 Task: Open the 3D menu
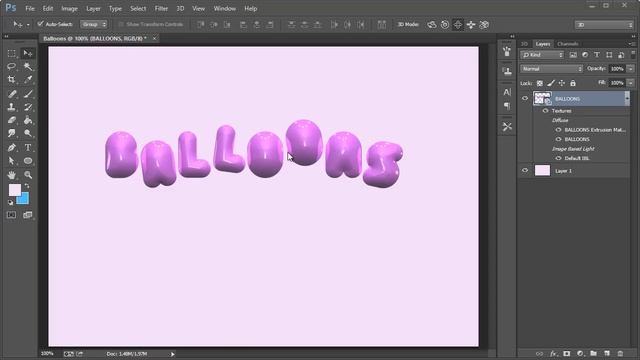click(180, 9)
